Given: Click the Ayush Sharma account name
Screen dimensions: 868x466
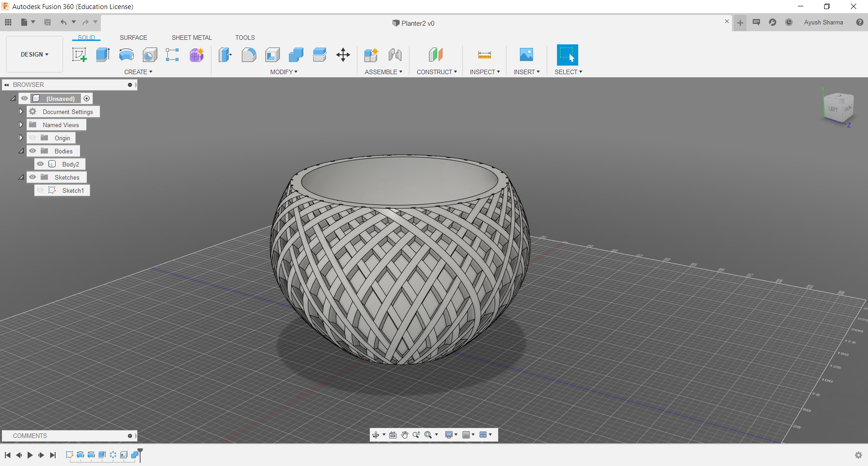Looking at the screenshot, I should click(x=823, y=22).
